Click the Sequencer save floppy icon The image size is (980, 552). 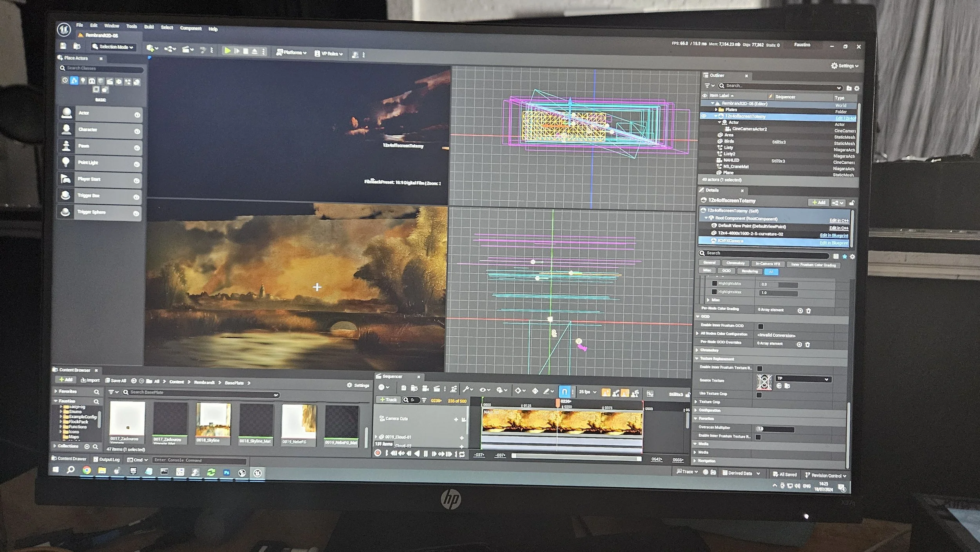coord(403,388)
